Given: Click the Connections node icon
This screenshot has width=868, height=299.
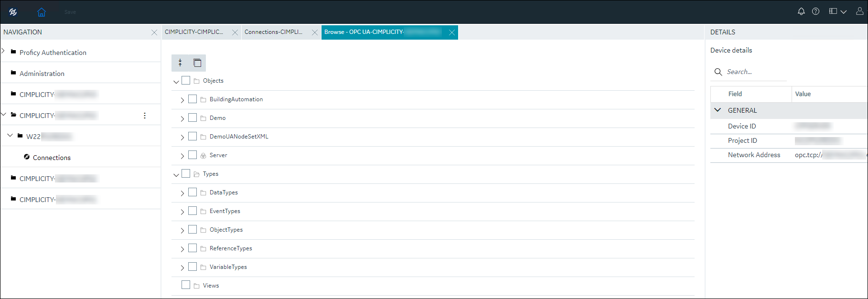Looking at the screenshot, I should coord(27,157).
